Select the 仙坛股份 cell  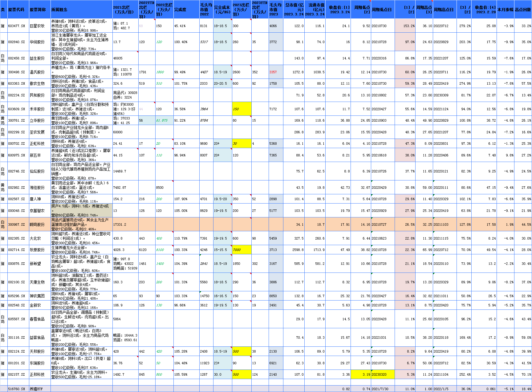(x=40, y=171)
